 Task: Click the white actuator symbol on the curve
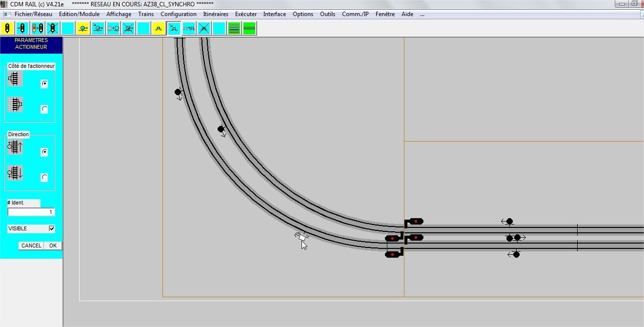(x=302, y=237)
